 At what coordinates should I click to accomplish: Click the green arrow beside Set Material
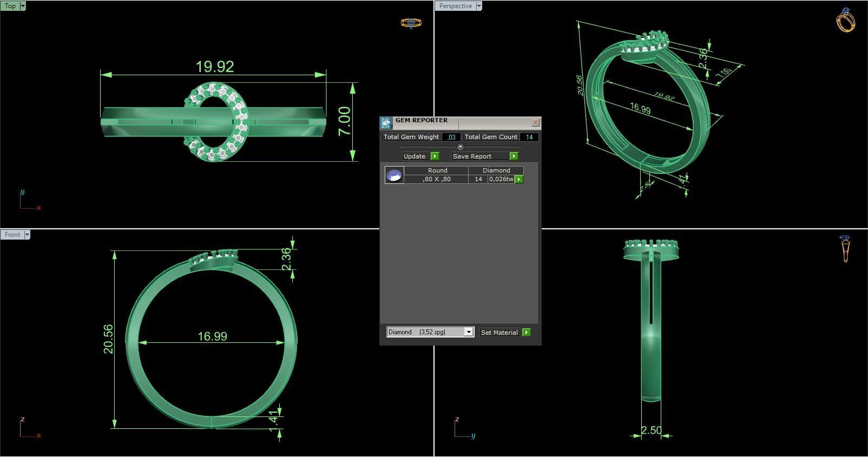[x=527, y=332]
